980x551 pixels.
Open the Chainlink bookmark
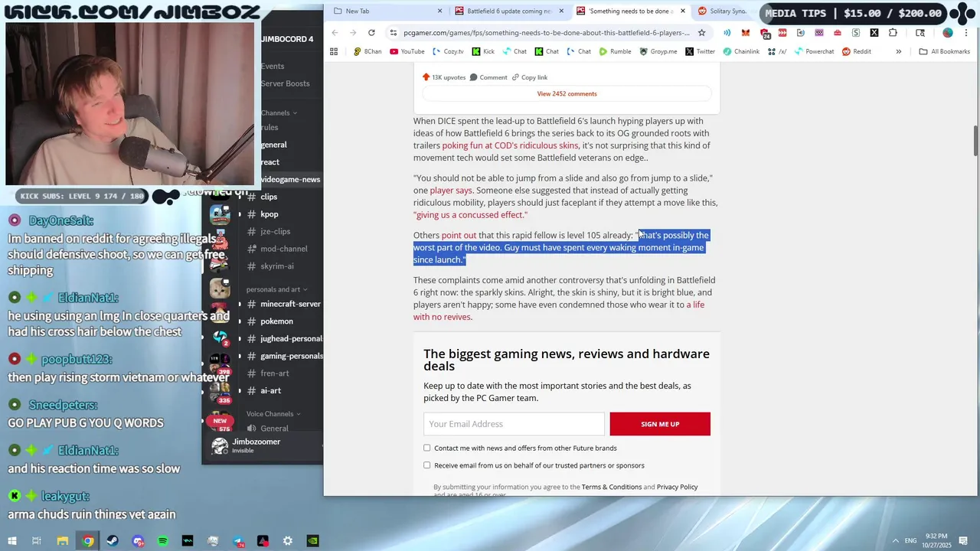(740, 51)
